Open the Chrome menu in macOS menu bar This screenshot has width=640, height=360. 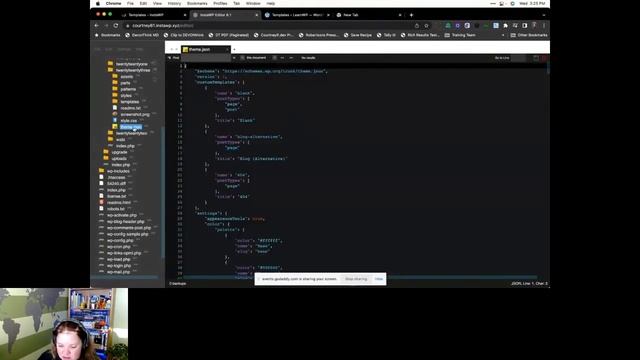(113, 3)
